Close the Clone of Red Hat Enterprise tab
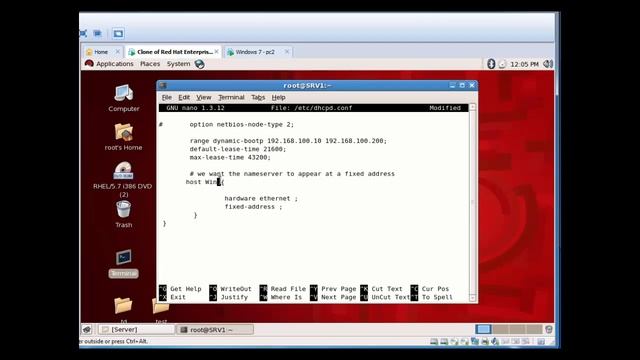Viewport: 640px width, 360px height. click(x=217, y=51)
